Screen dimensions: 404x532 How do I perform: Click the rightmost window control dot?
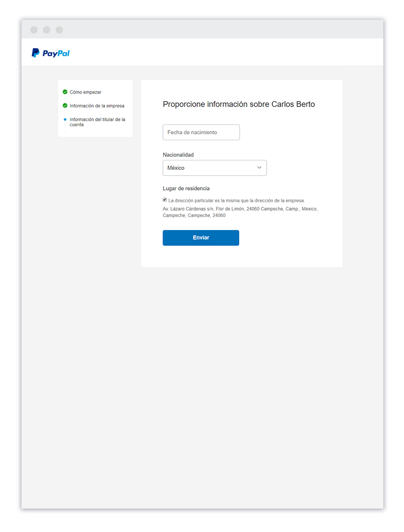point(59,30)
